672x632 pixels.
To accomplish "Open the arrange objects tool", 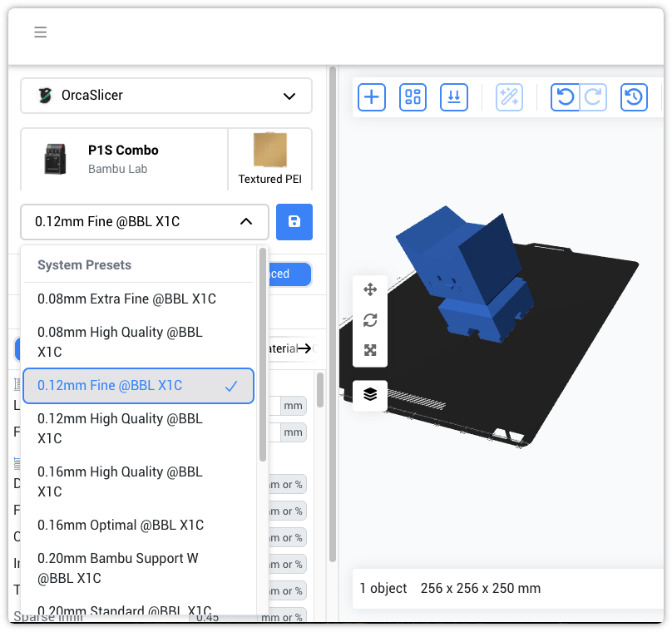I will [x=413, y=97].
